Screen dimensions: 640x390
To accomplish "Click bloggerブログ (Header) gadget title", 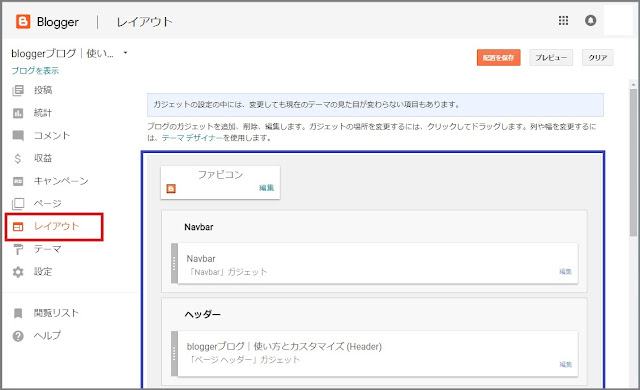I will point(284,347).
